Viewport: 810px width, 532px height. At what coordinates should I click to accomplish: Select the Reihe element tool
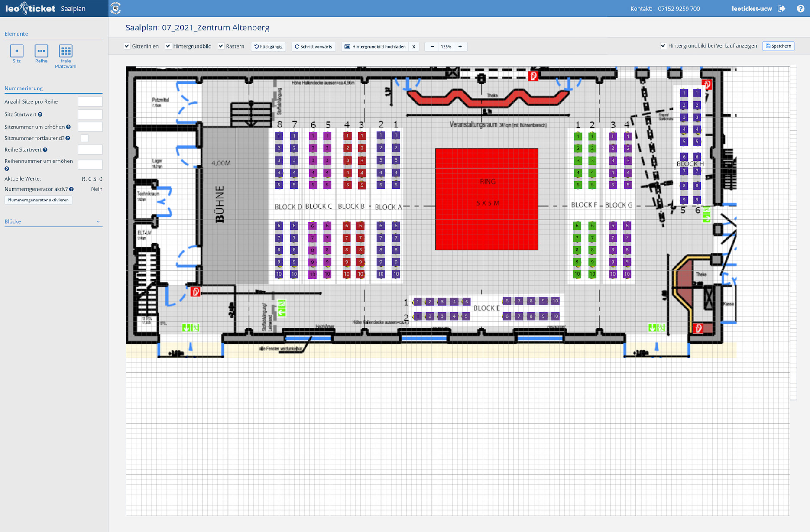pyautogui.click(x=41, y=51)
